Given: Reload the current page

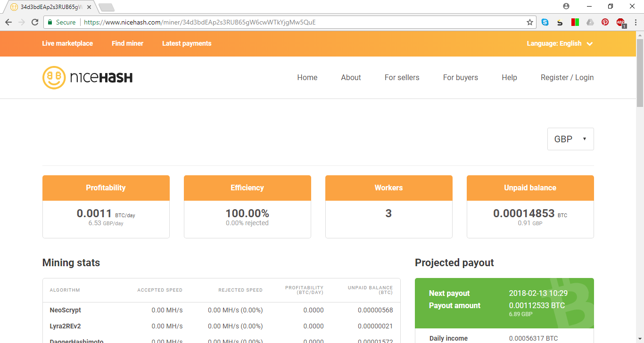Looking at the screenshot, I should (x=35, y=22).
